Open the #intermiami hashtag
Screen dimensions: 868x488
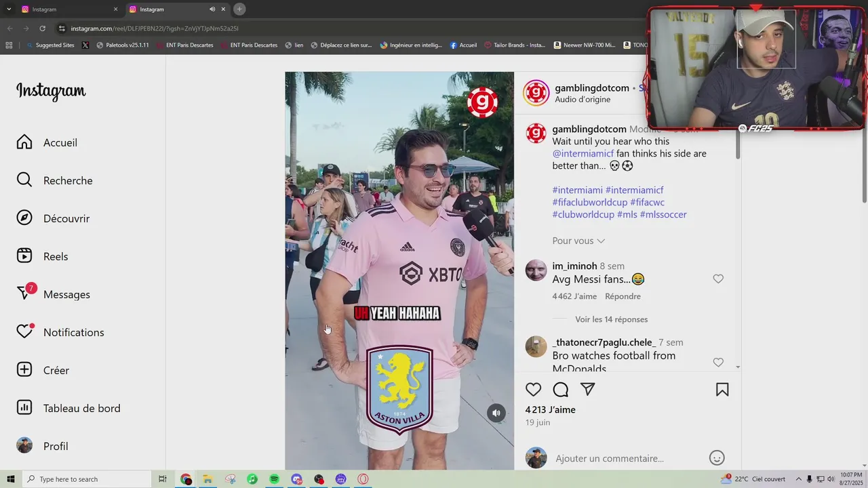coord(577,190)
